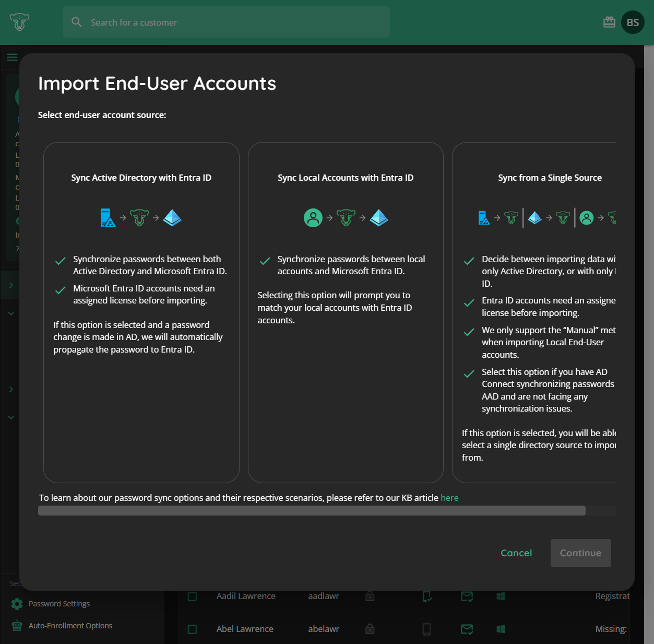
Task: Click Windows icon in Abel Lawrence row
Action: pos(501,629)
